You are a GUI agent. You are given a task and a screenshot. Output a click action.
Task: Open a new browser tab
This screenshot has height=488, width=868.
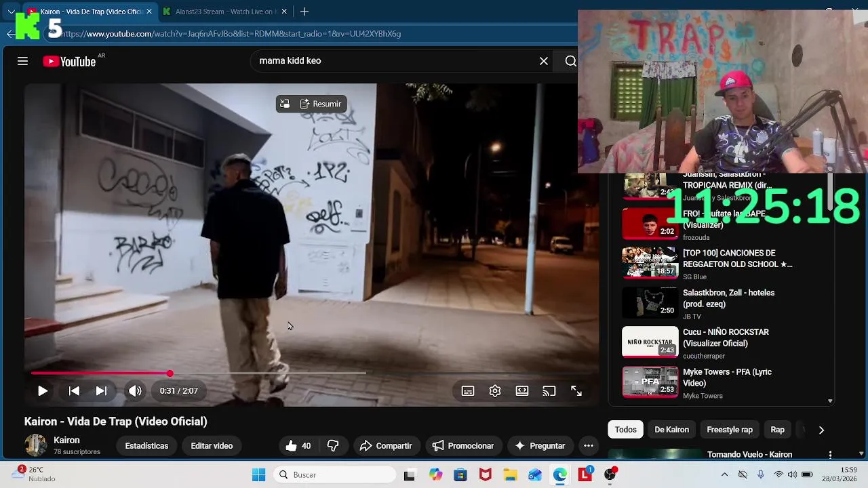304,12
